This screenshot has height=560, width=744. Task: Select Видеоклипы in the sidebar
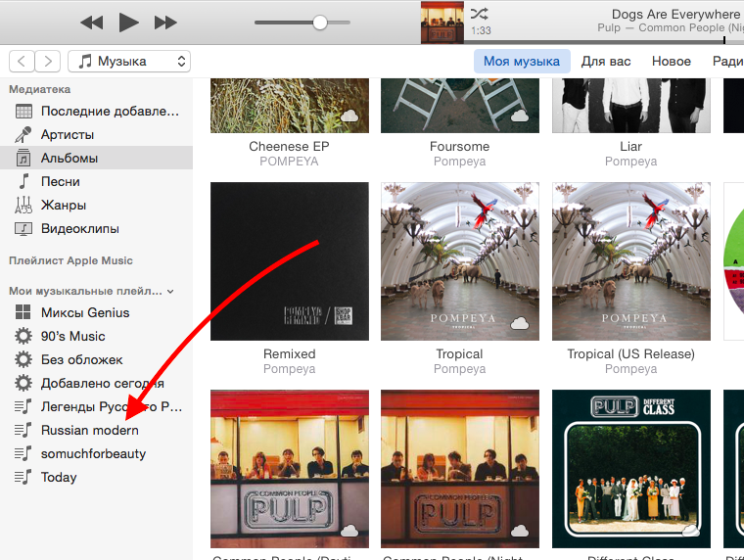[x=96, y=229]
